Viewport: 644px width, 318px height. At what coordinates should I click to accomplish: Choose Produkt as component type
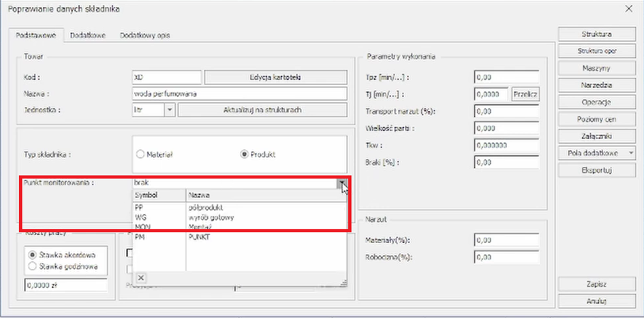[x=245, y=155]
